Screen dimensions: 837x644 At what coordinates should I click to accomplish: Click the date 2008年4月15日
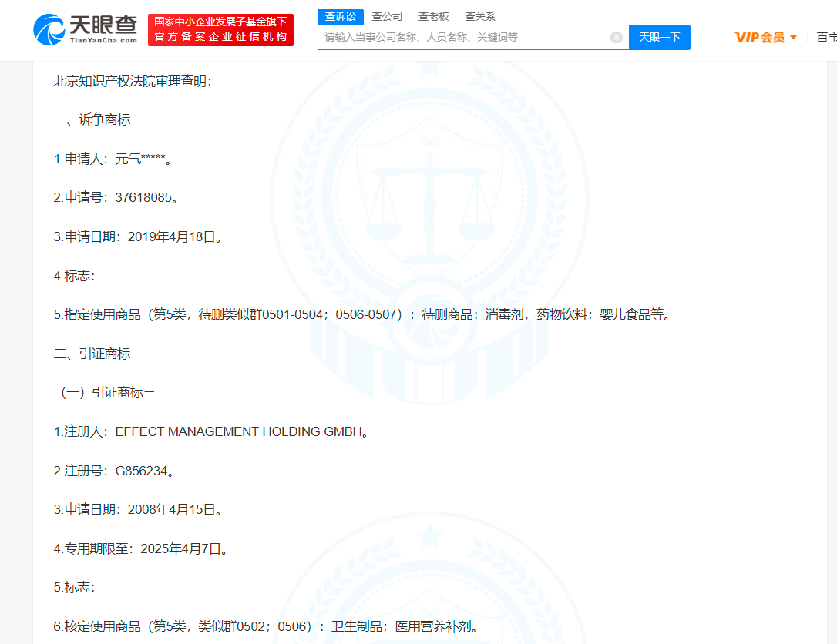pos(171,509)
